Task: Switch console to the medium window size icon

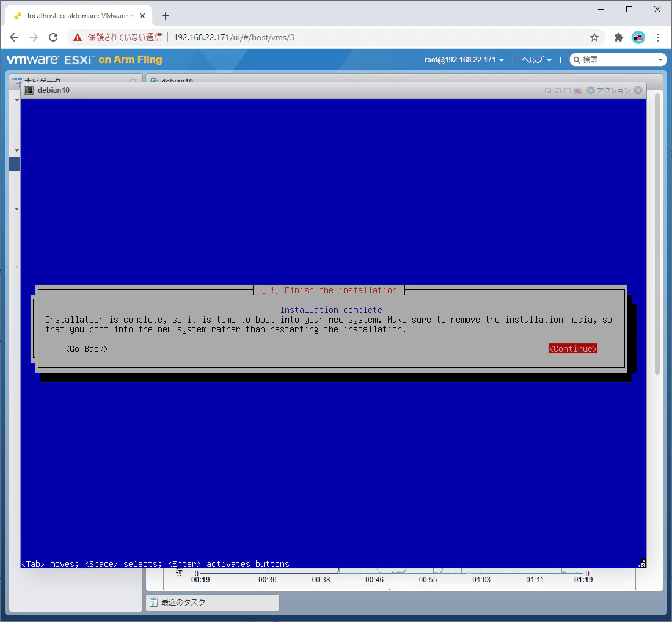Action: click(x=558, y=91)
